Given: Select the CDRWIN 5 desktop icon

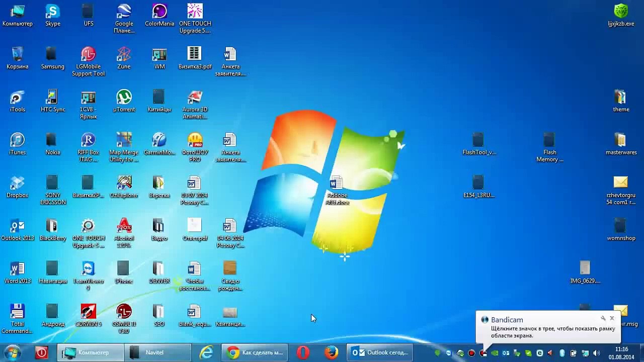Looking at the screenshot, I should tap(88, 315).
